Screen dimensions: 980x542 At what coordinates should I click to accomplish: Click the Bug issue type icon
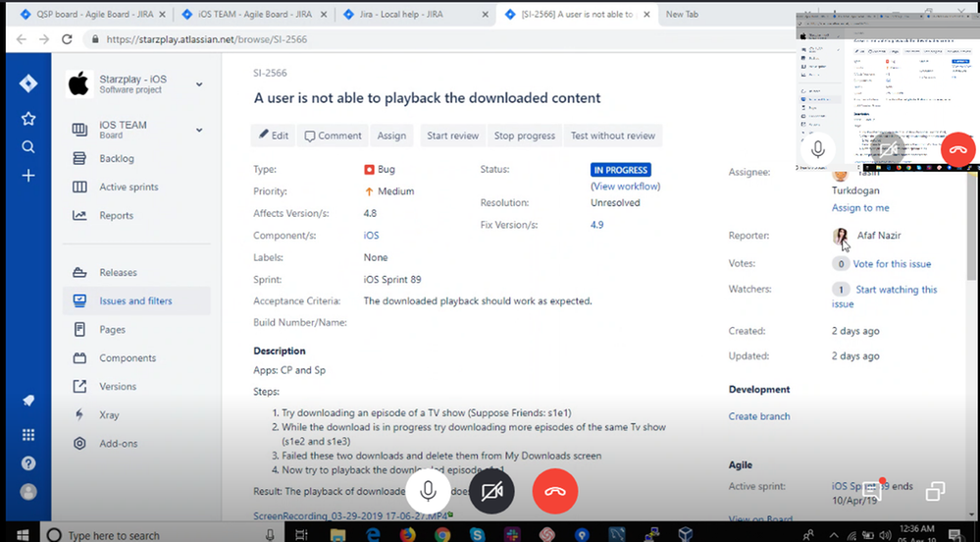369,169
